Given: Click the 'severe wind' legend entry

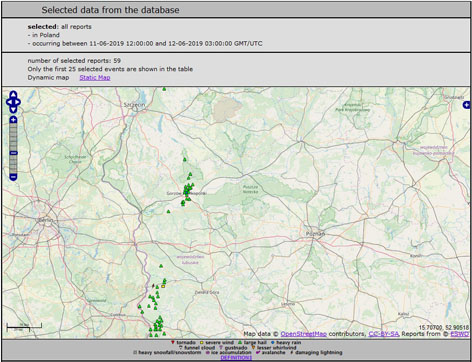Looking at the screenshot, I should click(217, 342).
